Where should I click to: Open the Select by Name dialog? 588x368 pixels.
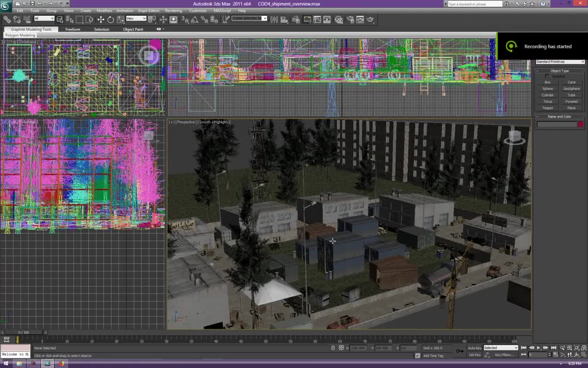(70, 19)
